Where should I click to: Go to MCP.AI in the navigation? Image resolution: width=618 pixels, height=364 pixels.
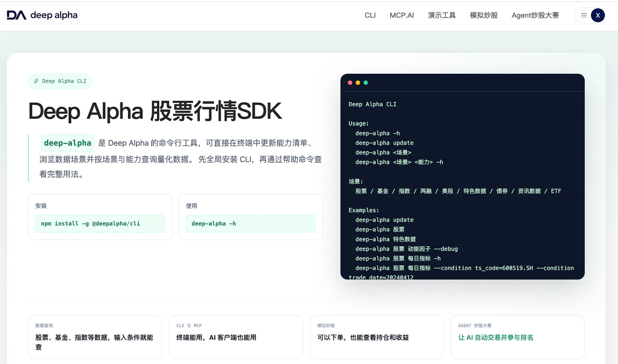402,15
